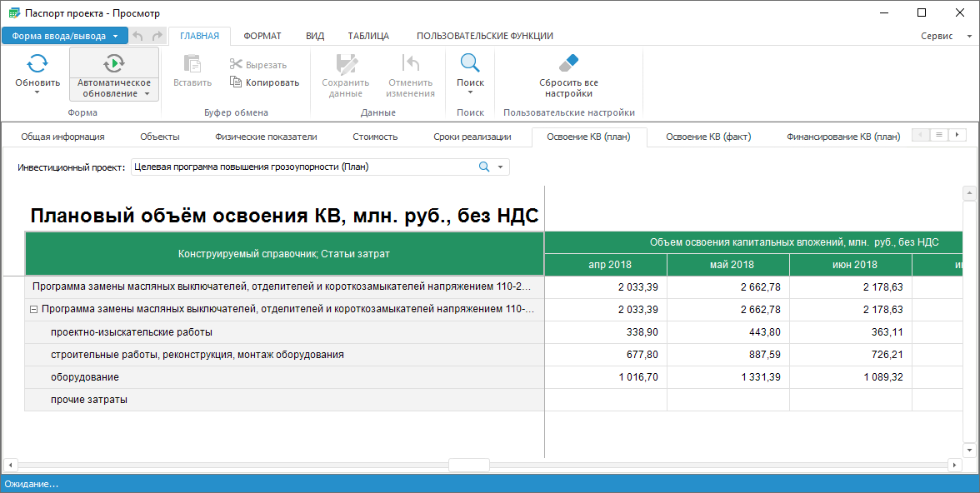Switch to the ГЛАВНАЯ ribbon tab
This screenshot has height=493, width=980.
point(199,36)
